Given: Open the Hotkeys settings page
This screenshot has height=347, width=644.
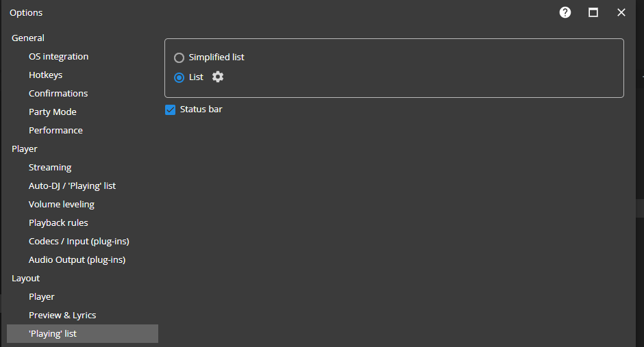Looking at the screenshot, I should click(45, 75).
